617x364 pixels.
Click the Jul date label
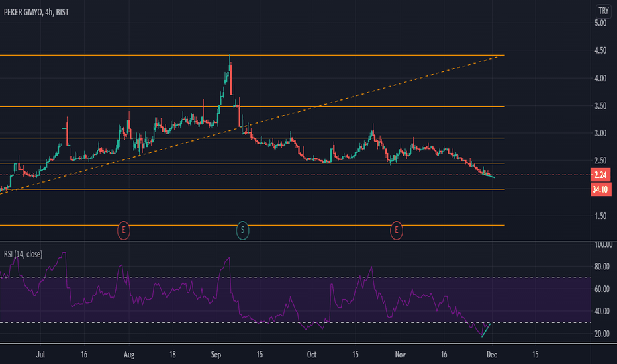point(40,355)
